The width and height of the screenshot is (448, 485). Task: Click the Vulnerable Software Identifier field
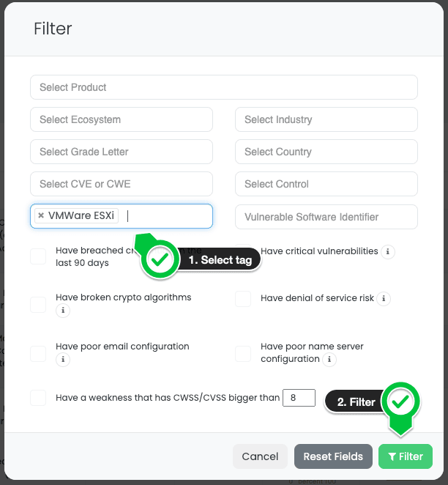click(326, 217)
